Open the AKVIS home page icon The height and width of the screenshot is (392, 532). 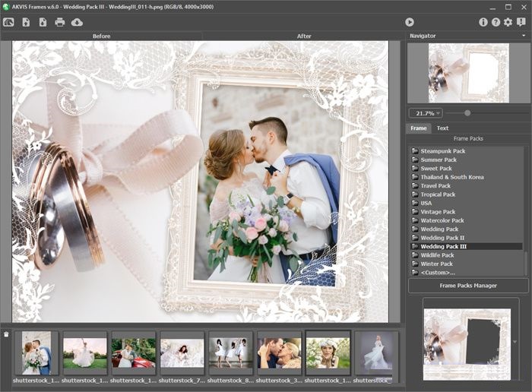pyautogui.click(x=9, y=22)
